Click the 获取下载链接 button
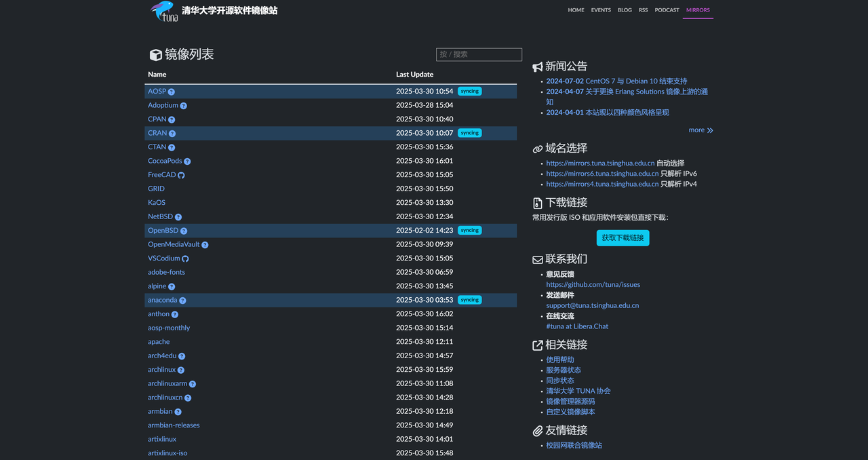868x460 pixels. coord(623,238)
